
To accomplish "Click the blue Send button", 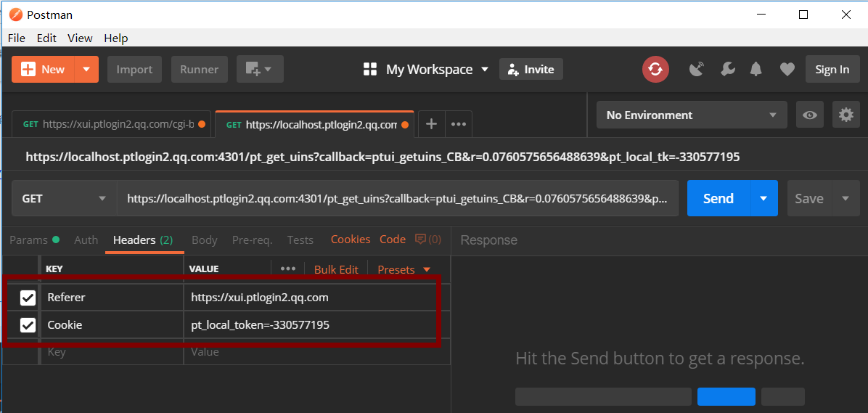I will (x=718, y=198).
